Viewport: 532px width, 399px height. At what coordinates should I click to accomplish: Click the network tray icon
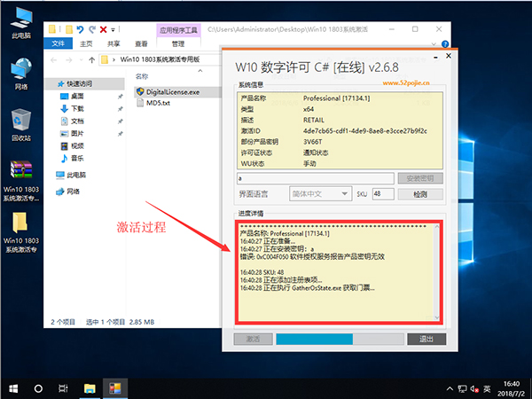click(x=462, y=389)
